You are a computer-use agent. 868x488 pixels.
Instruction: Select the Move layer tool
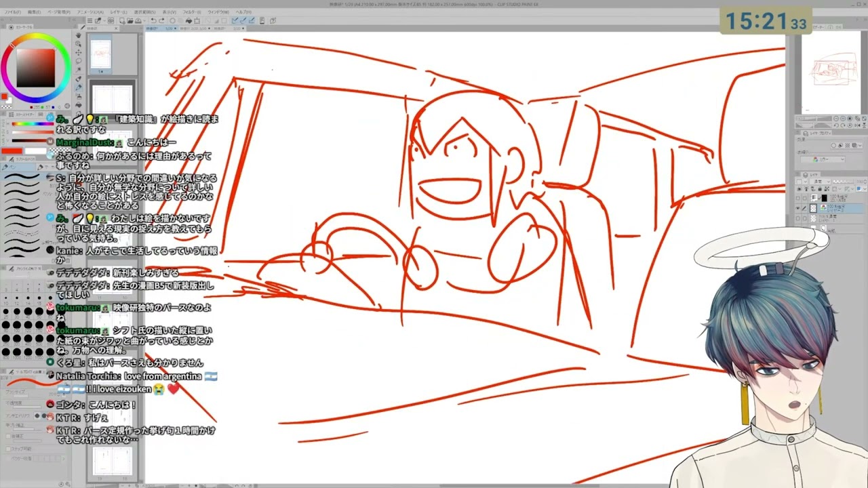click(79, 52)
